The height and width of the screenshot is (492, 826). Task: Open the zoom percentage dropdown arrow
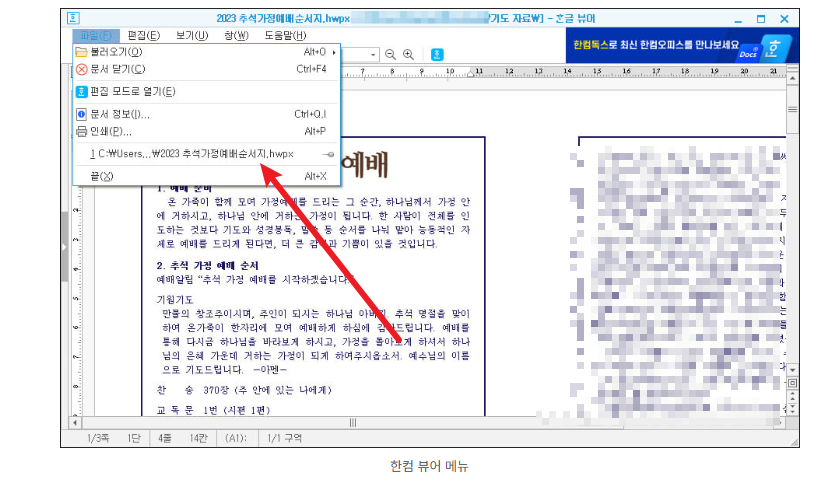click(x=373, y=54)
